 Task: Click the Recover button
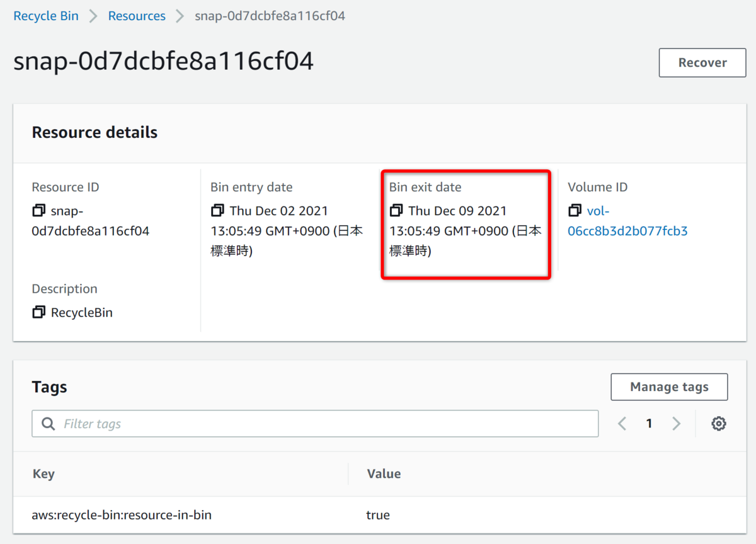pyautogui.click(x=702, y=62)
